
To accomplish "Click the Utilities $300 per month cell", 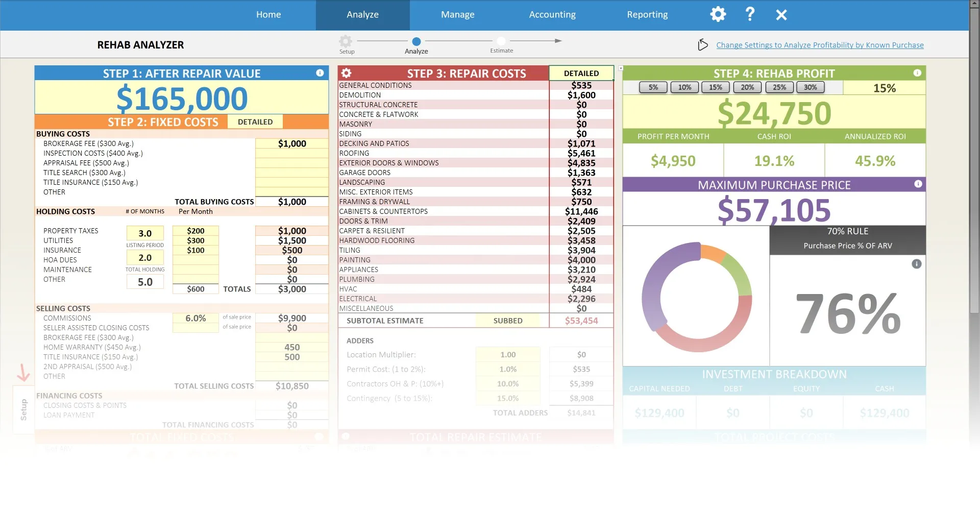I will click(195, 240).
